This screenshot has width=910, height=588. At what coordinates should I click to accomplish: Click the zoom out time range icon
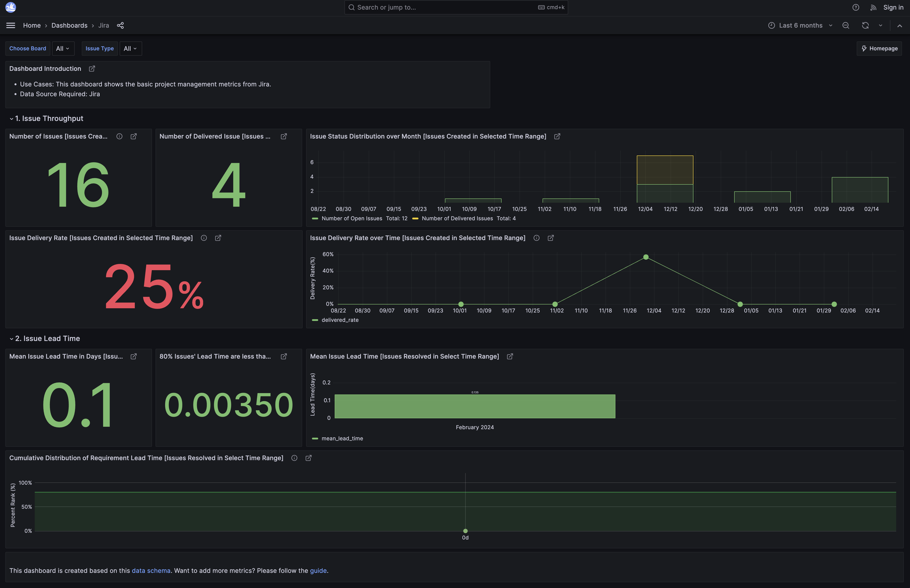coord(846,25)
